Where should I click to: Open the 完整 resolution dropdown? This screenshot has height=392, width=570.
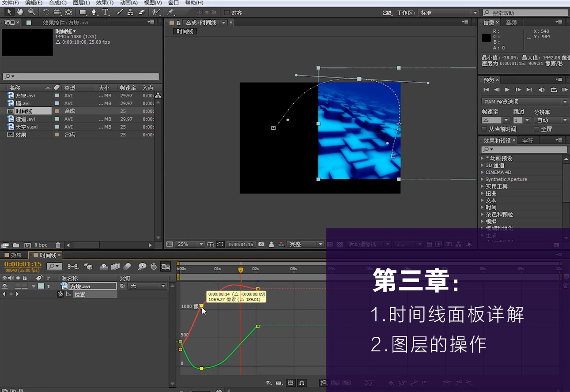(x=306, y=244)
